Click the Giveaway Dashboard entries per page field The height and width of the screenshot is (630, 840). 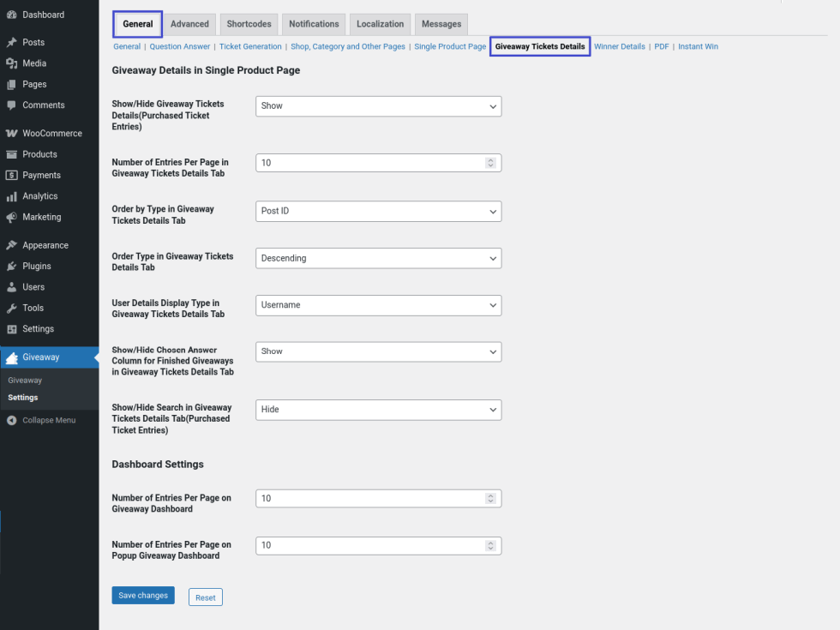coord(370,499)
